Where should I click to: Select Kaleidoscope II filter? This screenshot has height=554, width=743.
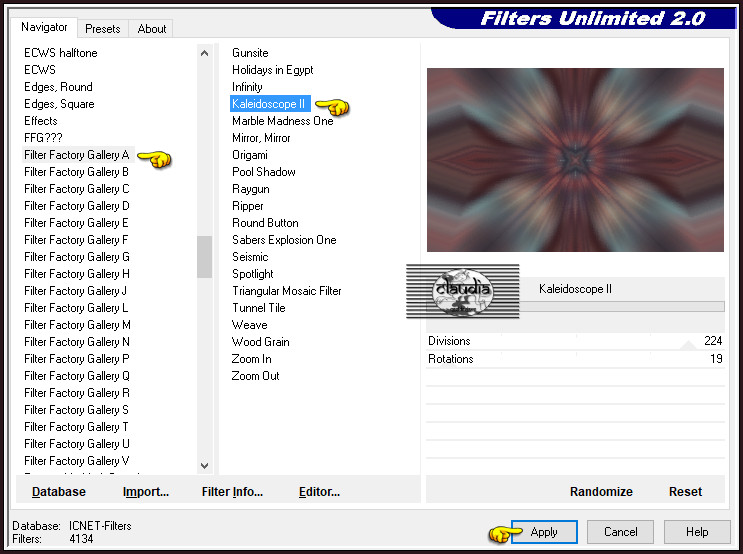[x=270, y=104]
